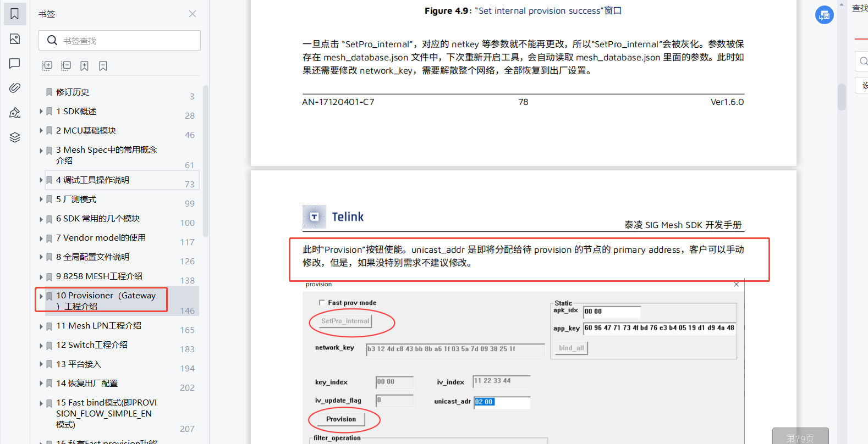Open the comments panel icon
The width and height of the screenshot is (868, 444).
tap(15, 63)
